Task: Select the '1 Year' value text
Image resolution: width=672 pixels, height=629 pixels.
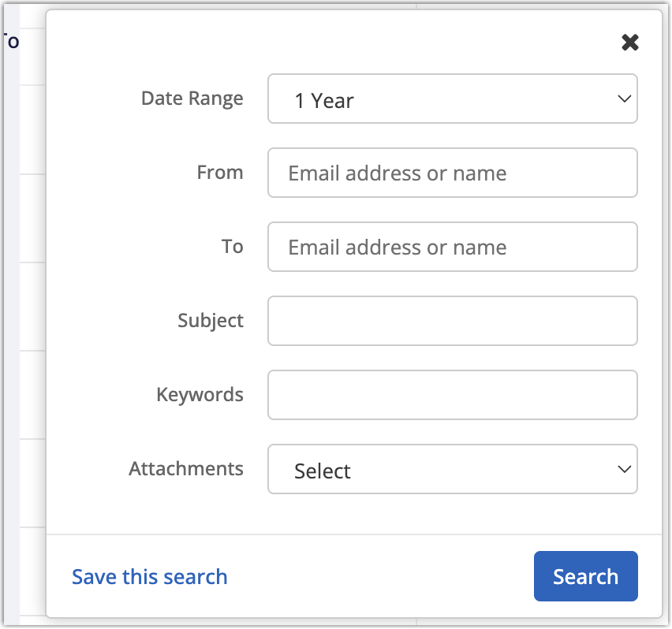Action: click(324, 101)
